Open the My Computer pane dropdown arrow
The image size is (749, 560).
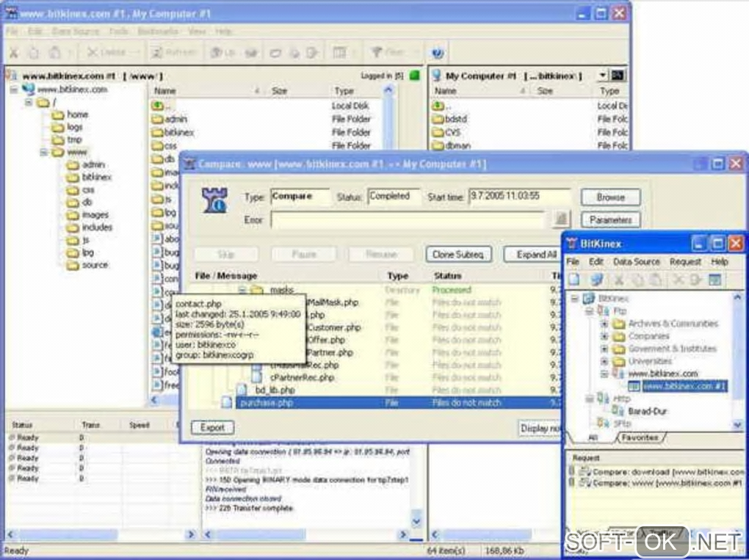pyautogui.click(x=603, y=76)
